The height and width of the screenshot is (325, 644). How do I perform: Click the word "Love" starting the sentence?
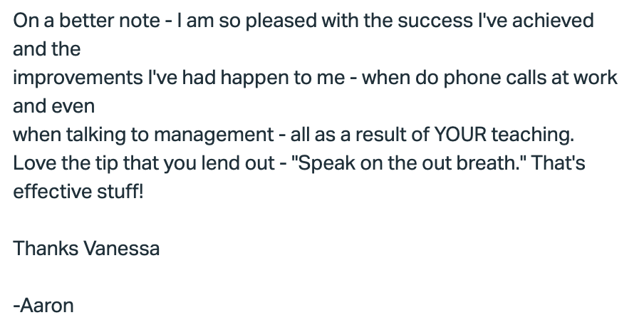[31, 163]
